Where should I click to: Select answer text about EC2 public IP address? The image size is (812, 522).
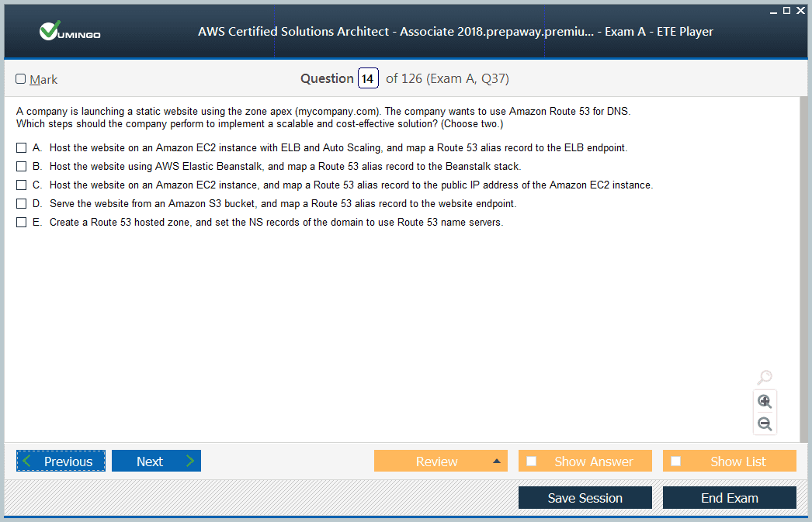click(x=351, y=185)
